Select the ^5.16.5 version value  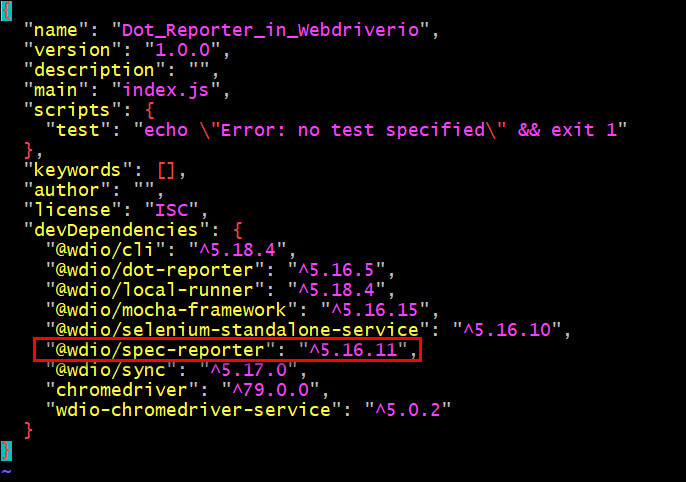[336, 270]
